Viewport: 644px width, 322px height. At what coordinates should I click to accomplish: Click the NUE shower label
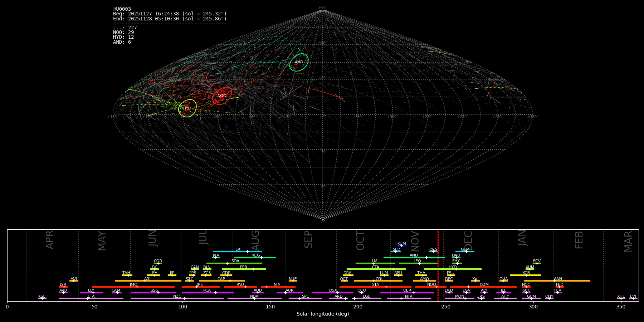[293, 279]
